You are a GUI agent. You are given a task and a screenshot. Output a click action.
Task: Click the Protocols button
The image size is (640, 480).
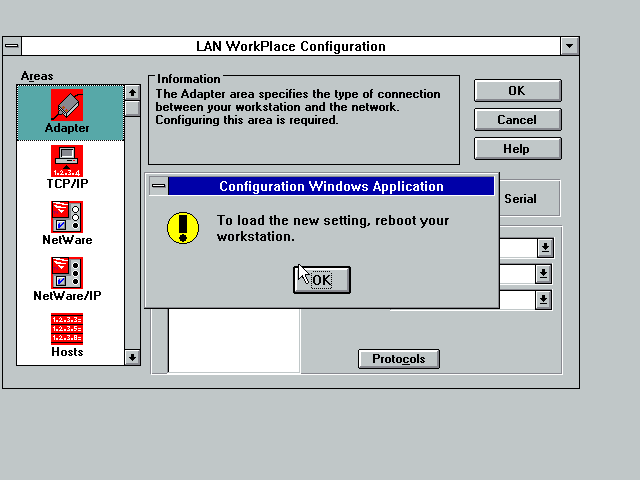pyautogui.click(x=399, y=359)
